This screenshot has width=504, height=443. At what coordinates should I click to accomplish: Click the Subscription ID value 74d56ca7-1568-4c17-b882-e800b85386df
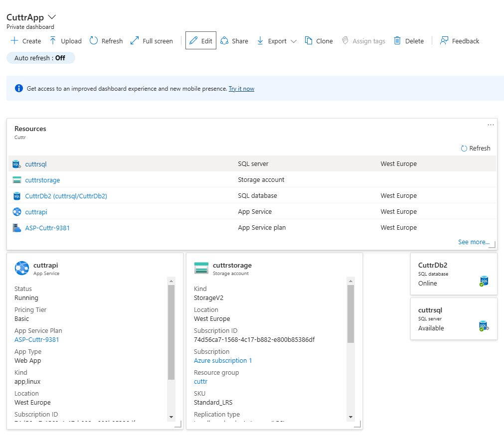tap(254, 340)
